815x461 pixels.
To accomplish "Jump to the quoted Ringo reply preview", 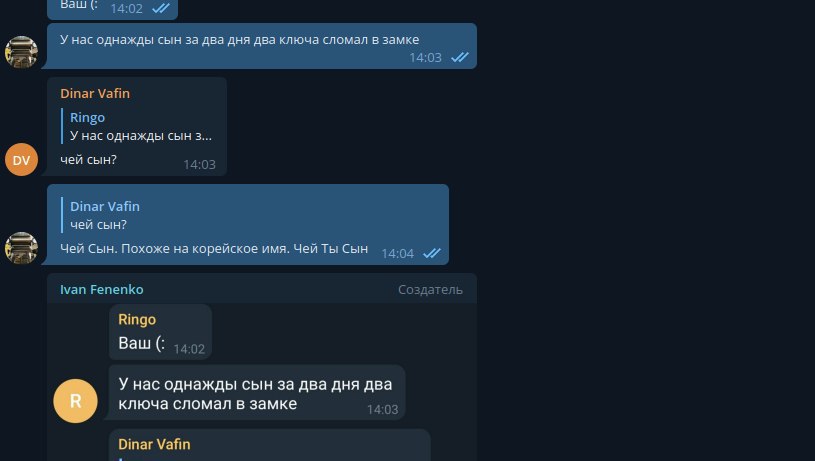I will click(x=140, y=126).
